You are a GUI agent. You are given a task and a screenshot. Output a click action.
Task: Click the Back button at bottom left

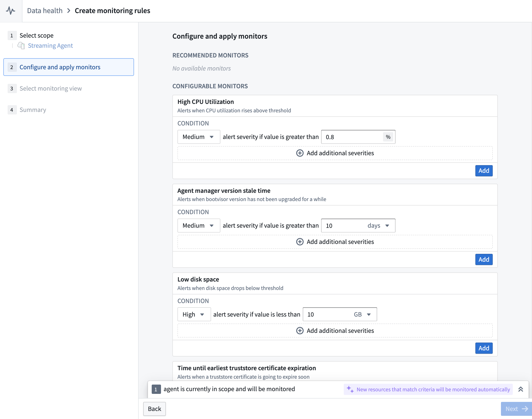coord(154,409)
